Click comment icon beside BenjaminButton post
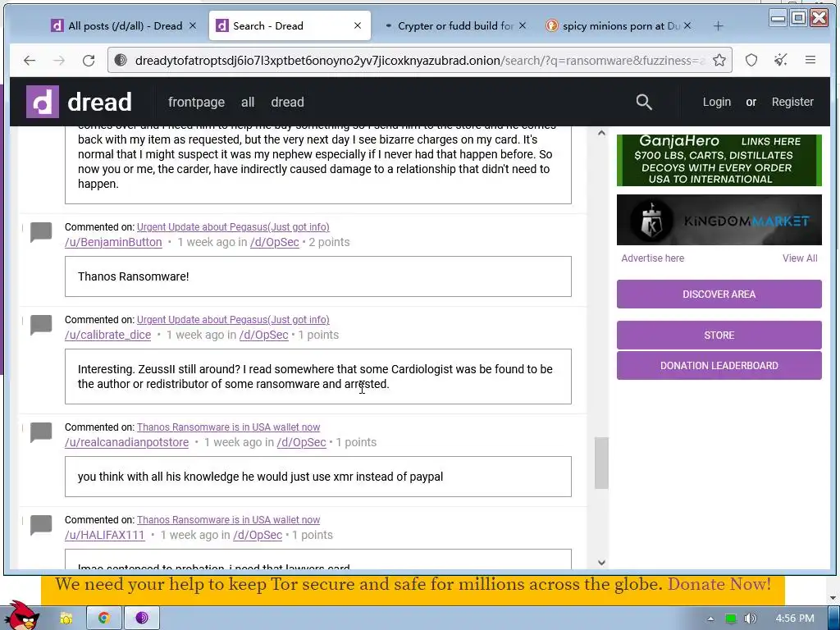Image resolution: width=840 pixels, height=630 pixels. pos(41,232)
